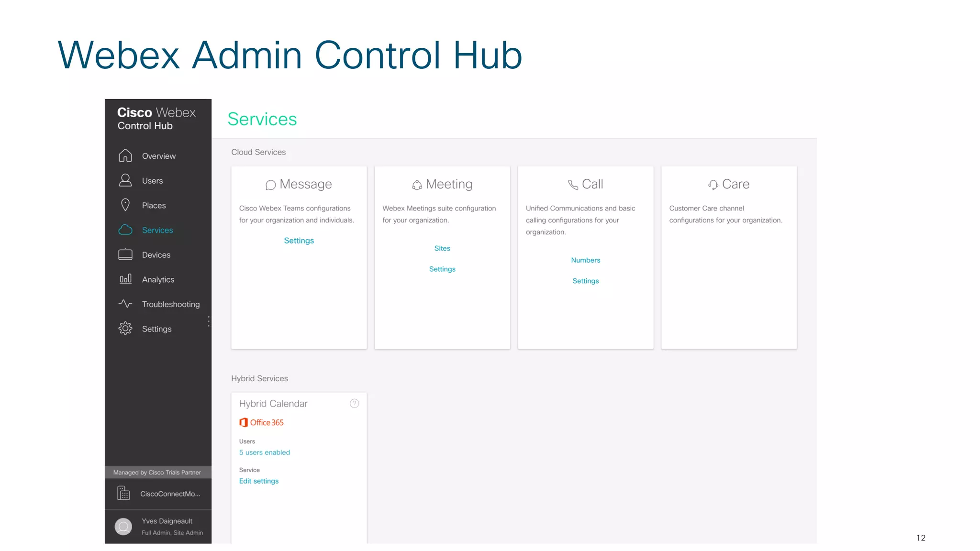Click the Care headset icon
This screenshot has width=980, height=551.
click(x=713, y=185)
